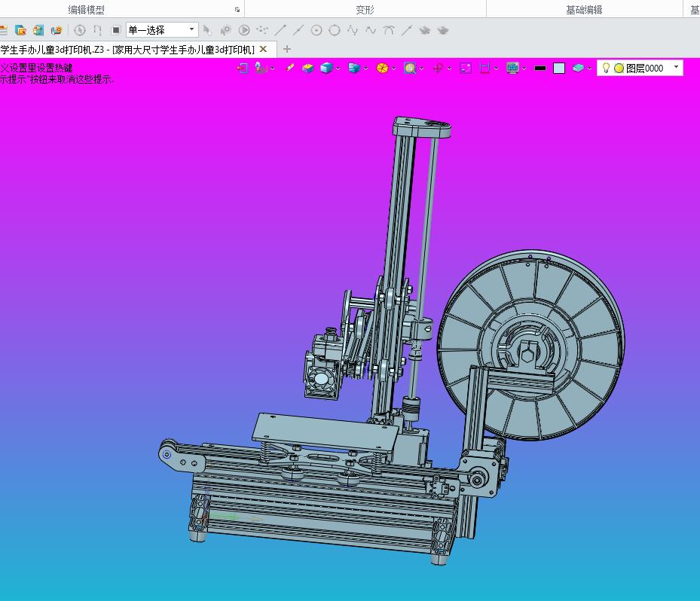Viewport: 700px width, 601px height.
Task: Click the magnifier zoom view icon
Action: tap(410, 68)
